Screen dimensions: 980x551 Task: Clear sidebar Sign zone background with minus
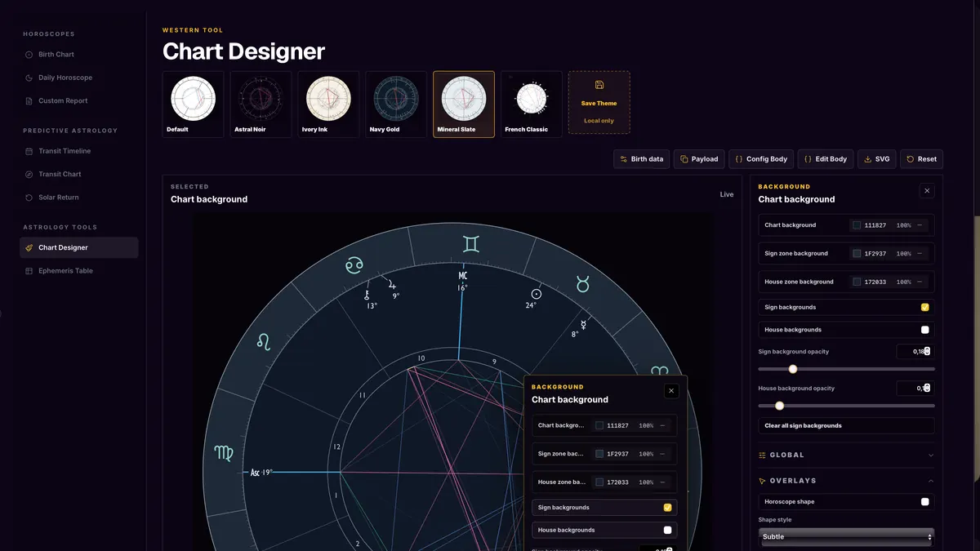920,254
